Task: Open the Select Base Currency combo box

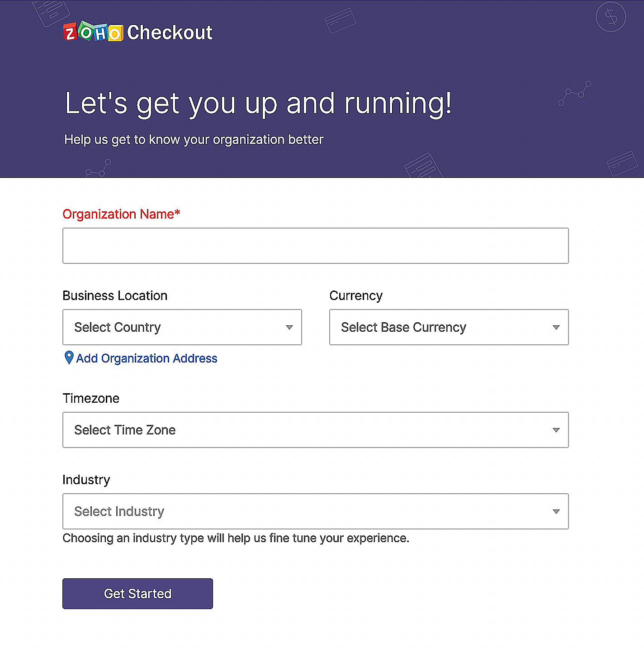Action: click(448, 327)
